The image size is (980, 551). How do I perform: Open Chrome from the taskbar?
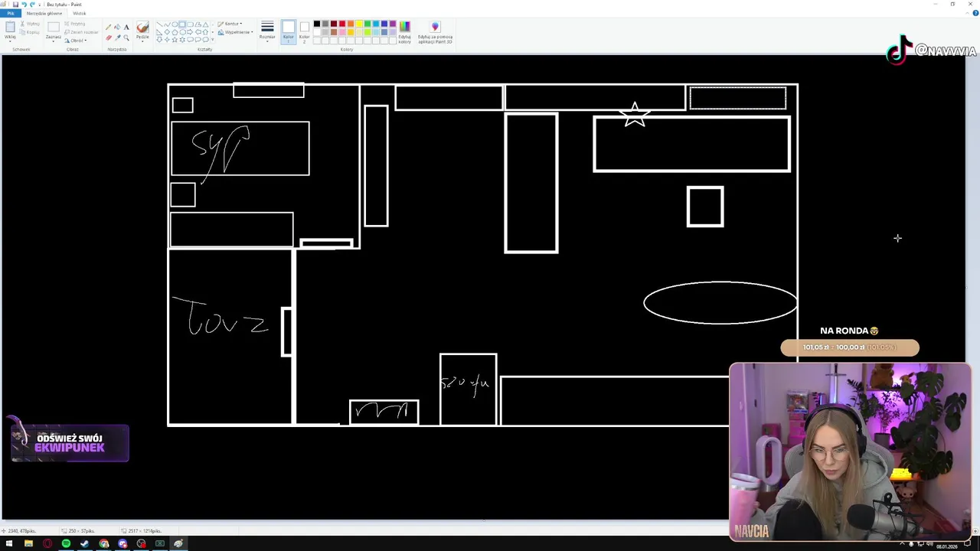point(104,543)
